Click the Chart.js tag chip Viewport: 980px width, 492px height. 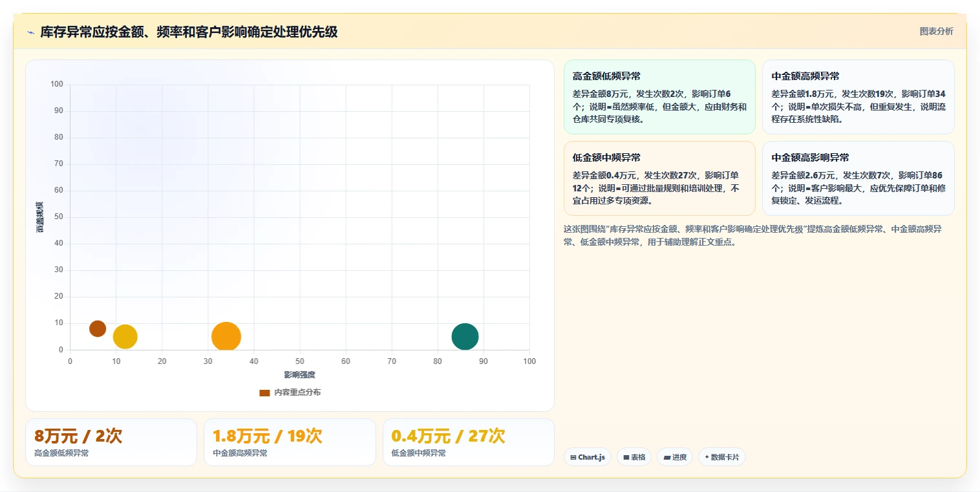(588, 457)
